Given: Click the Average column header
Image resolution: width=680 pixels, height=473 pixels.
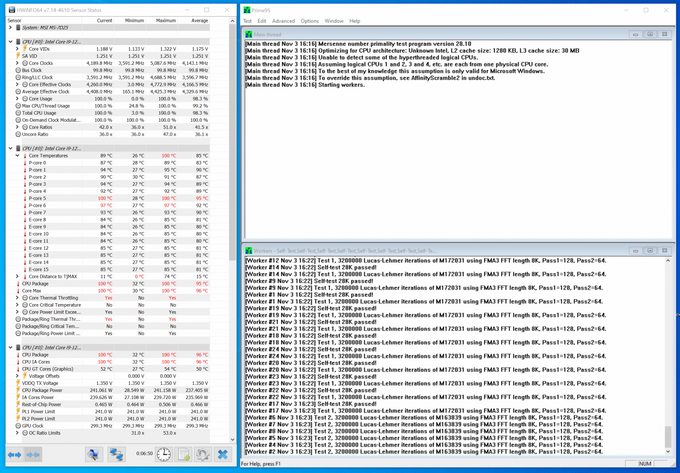Looking at the screenshot, I should click(199, 19).
